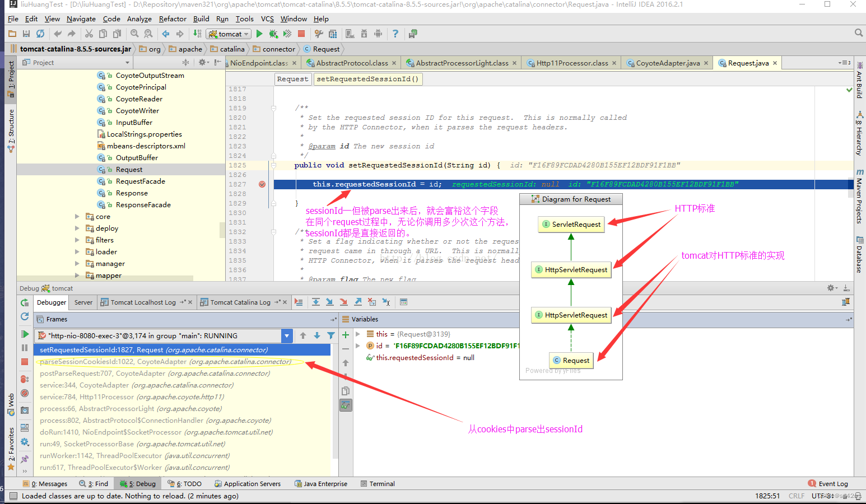Open Search Everywhere magnifier at top right

859,33
